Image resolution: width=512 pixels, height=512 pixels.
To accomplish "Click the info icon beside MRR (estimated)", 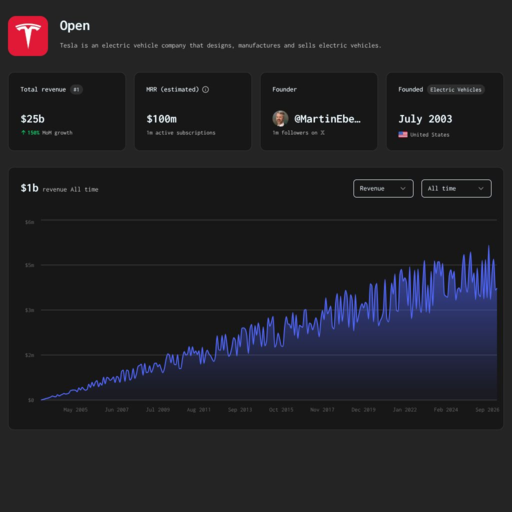I will click(206, 89).
